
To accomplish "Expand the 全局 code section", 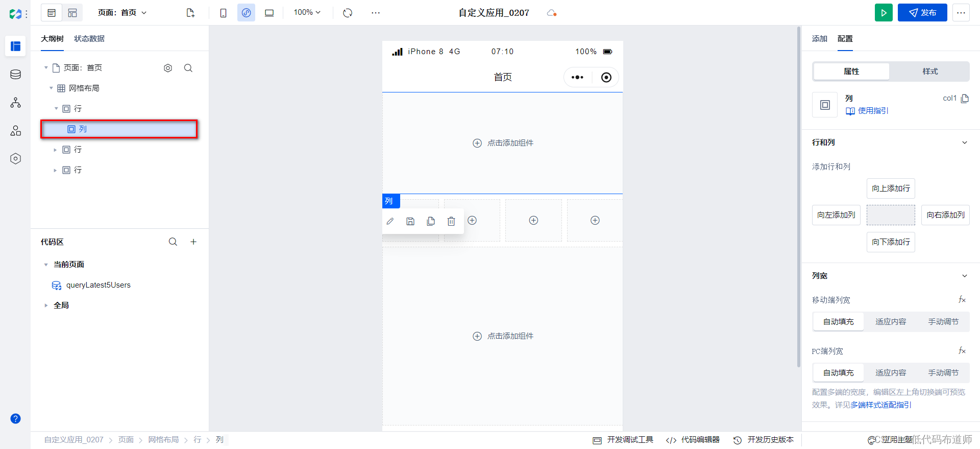I will click(x=46, y=305).
